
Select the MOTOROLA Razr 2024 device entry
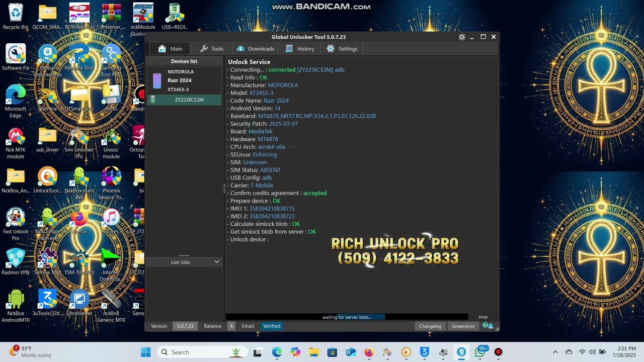pos(184,80)
